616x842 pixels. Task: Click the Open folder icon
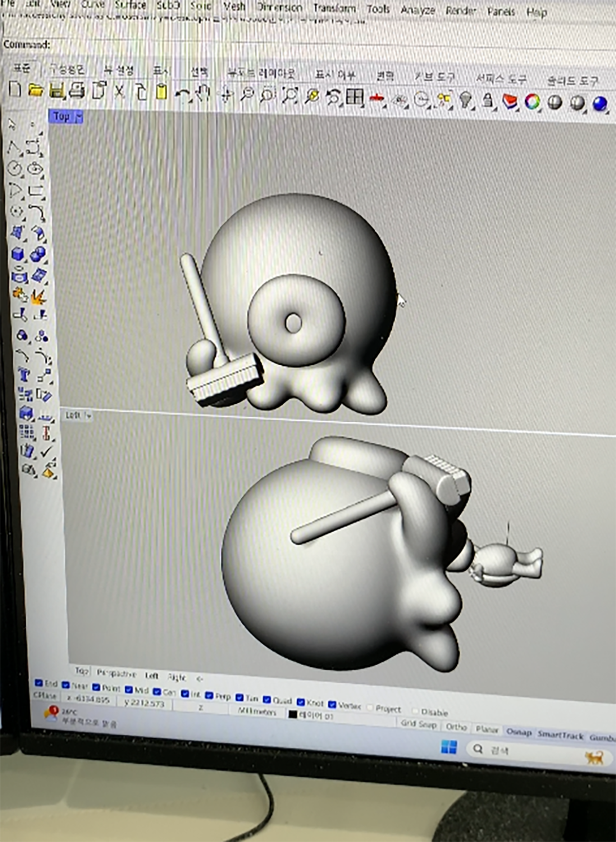pos(35,91)
